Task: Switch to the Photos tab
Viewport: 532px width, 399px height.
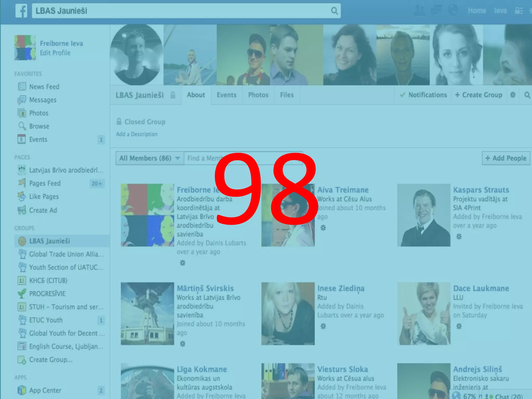Action: (258, 95)
